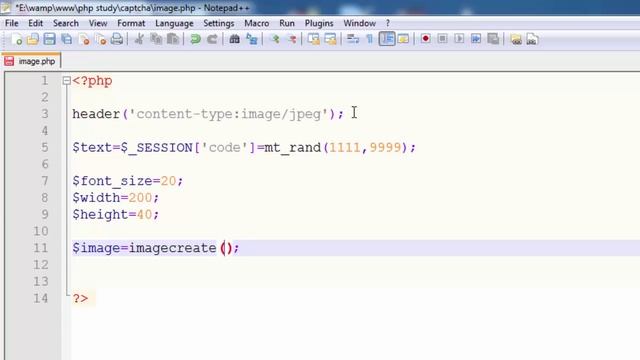Open the Plugins menu

tap(319, 23)
